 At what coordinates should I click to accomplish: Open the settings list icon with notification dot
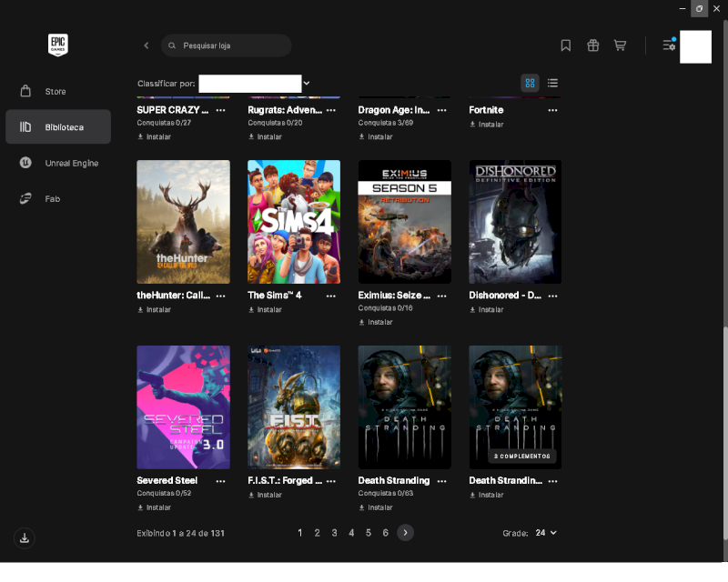[x=669, y=45]
